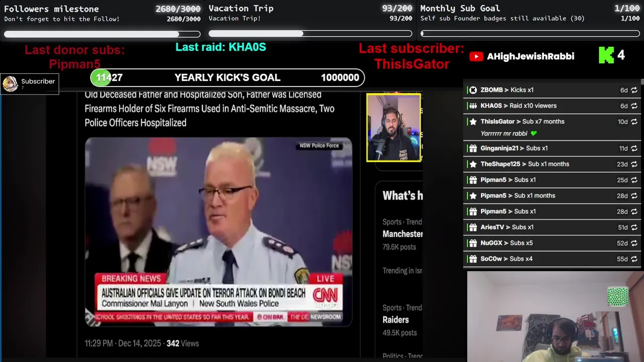
Task: Click star icon on Pipman5 Sub x1 months row
Action: (x=473, y=196)
